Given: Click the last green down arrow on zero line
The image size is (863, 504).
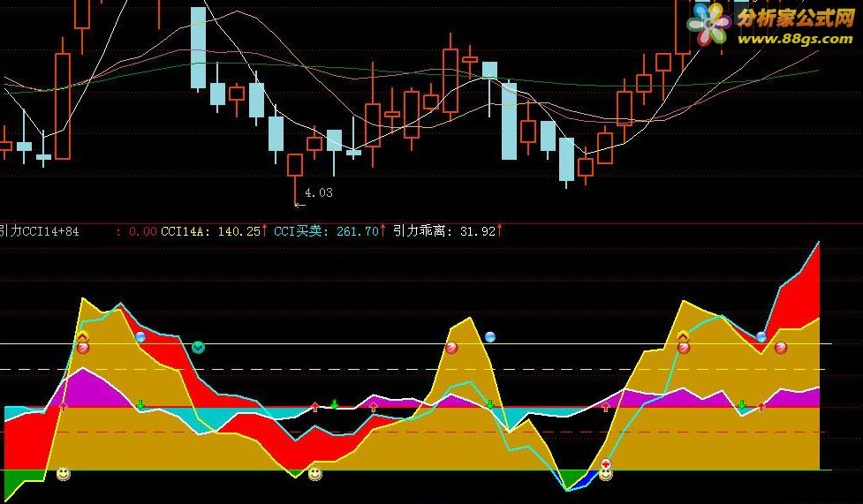Looking at the screenshot, I should (x=741, y=405).
